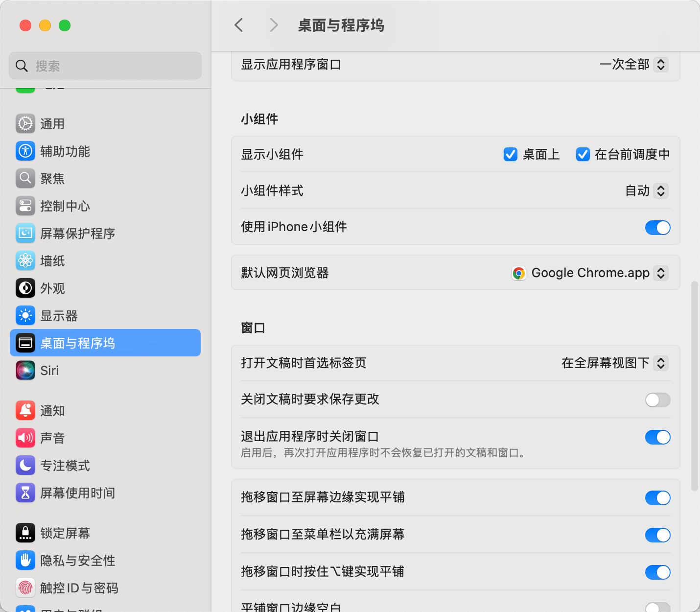Click the 锁定屏幕 lock icon

(x=25, y=533)
